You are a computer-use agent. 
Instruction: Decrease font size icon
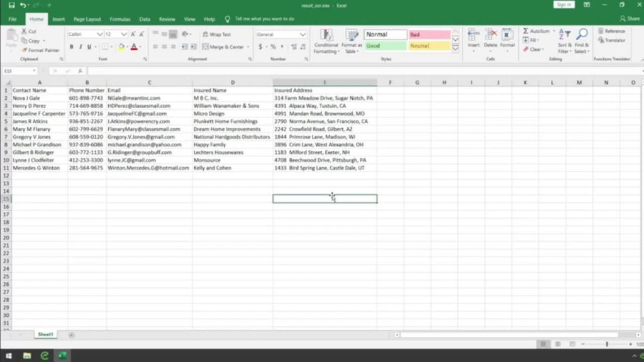point(142,35)
